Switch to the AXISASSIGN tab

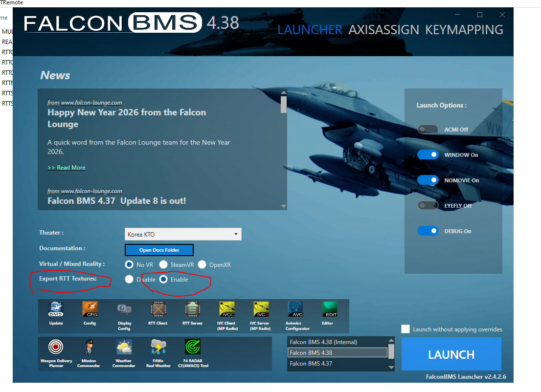tap(383, 30)
